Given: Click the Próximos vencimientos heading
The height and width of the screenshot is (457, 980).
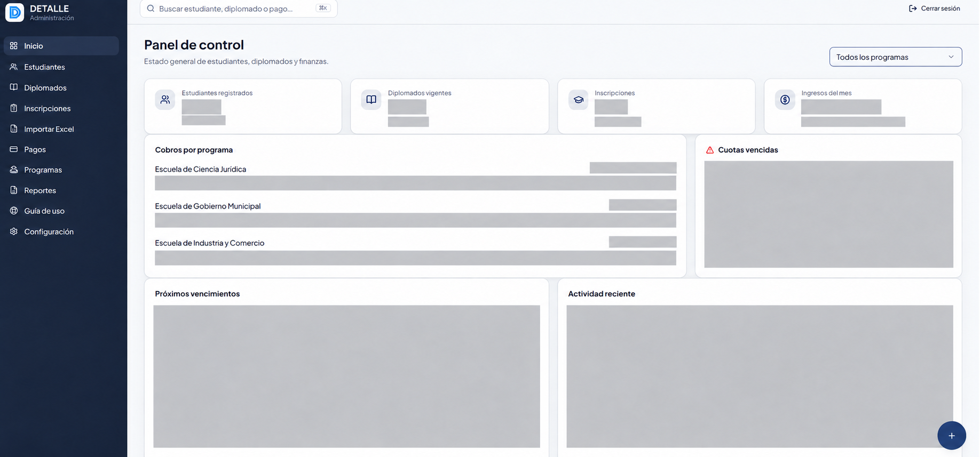Looking at the screenshot, I should (197, 294).
